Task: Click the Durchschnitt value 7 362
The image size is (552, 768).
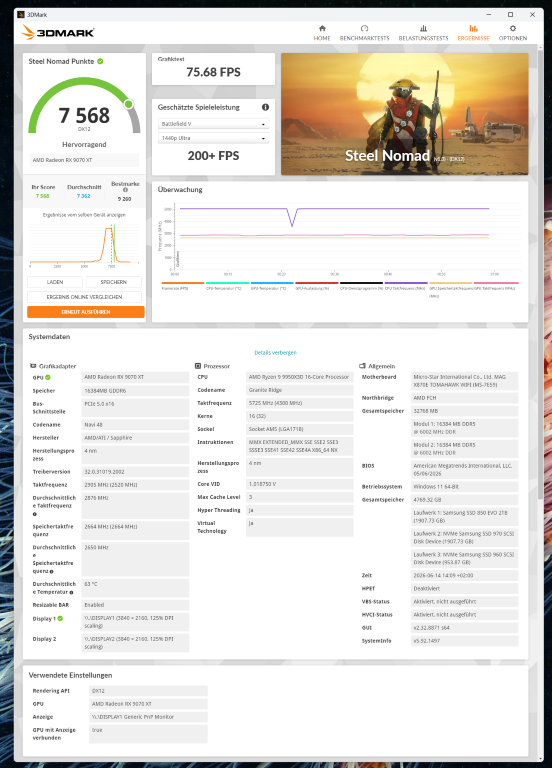Action: (84, 196)
